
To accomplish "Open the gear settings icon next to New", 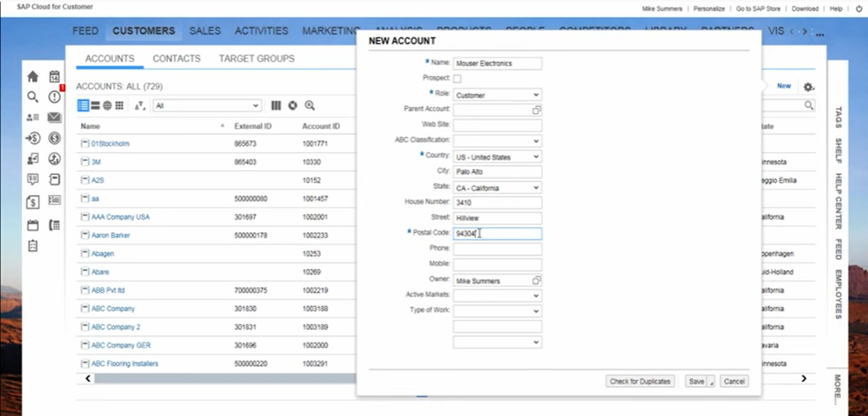I will [809, 87].
